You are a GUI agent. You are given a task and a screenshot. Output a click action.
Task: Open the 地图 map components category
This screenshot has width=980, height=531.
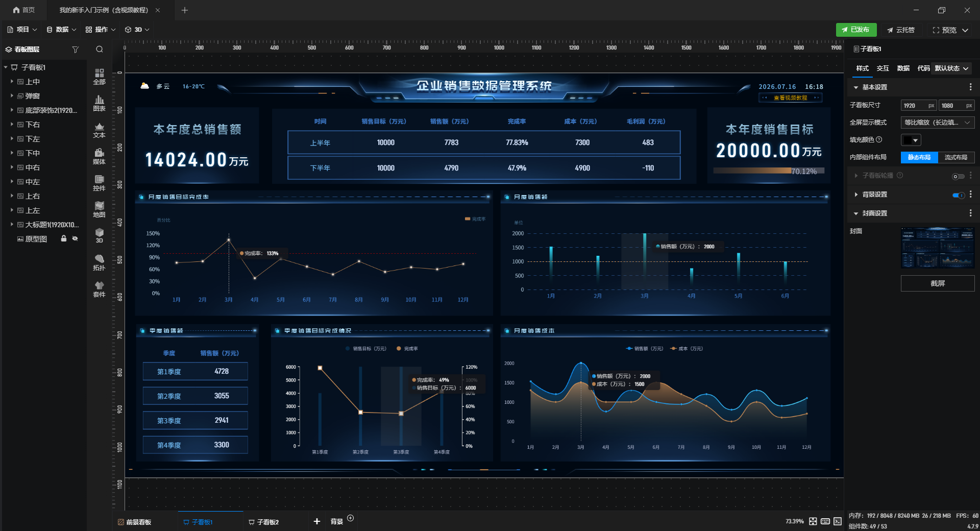(x=99, y=209)
